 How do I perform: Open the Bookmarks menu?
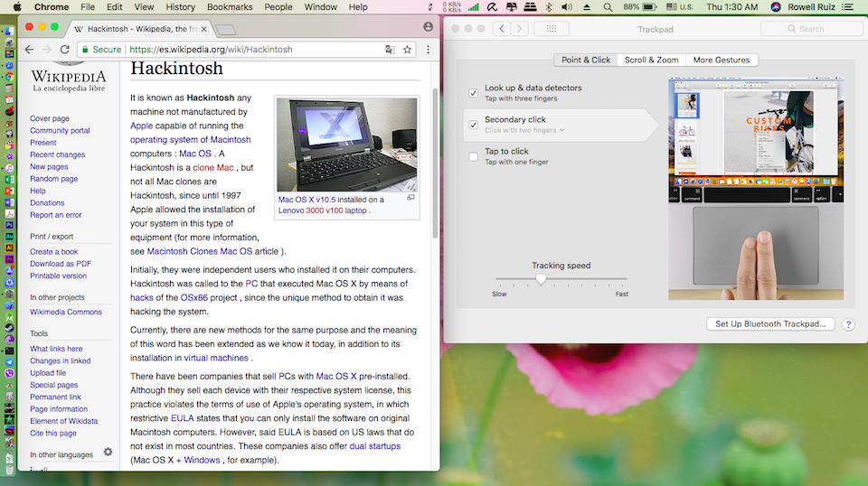pyautogui.click(x=230, y=7)
